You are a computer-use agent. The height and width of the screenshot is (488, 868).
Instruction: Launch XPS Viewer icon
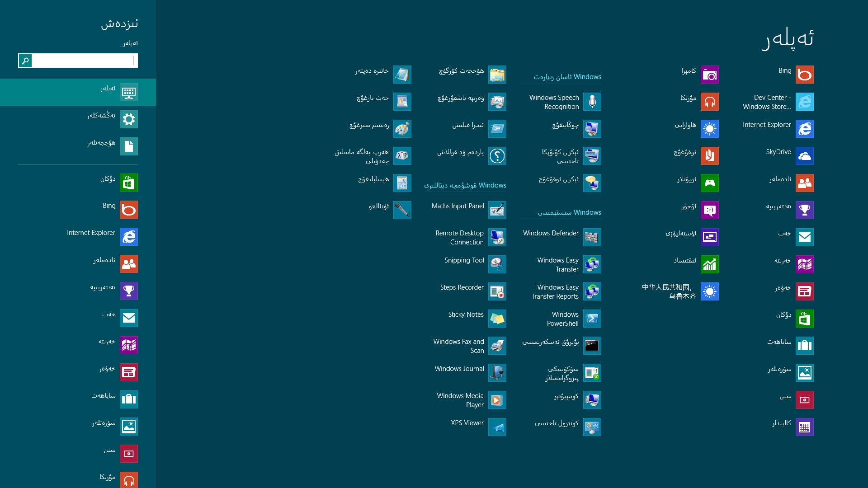[x=497, y=427]
